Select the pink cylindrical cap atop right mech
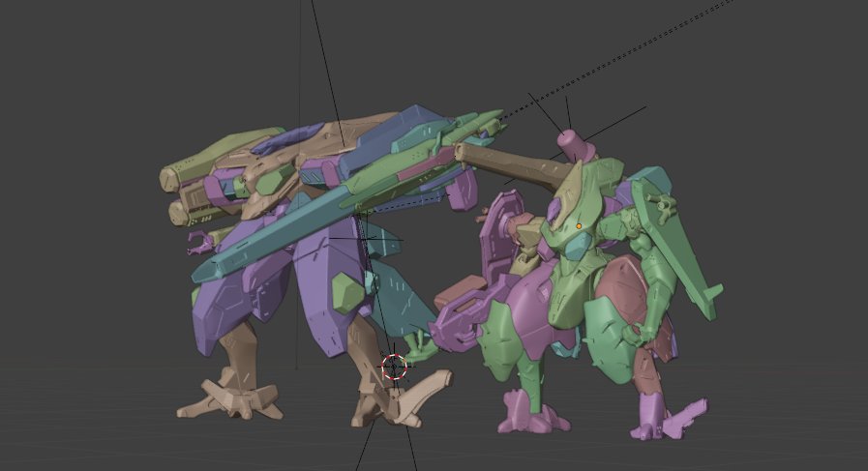The height and width of the screenshot is (471, 868). pyautogui.click(x=576, y=145)
